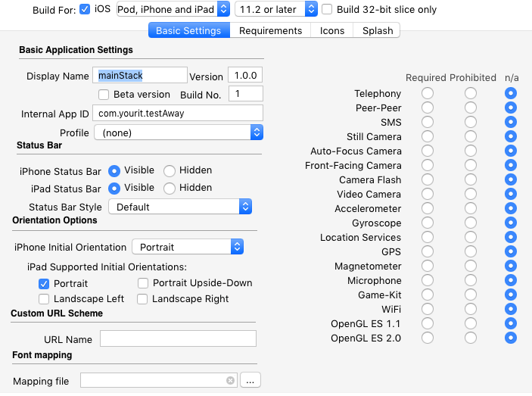Open the Status Bar Style dropdown

180,207
